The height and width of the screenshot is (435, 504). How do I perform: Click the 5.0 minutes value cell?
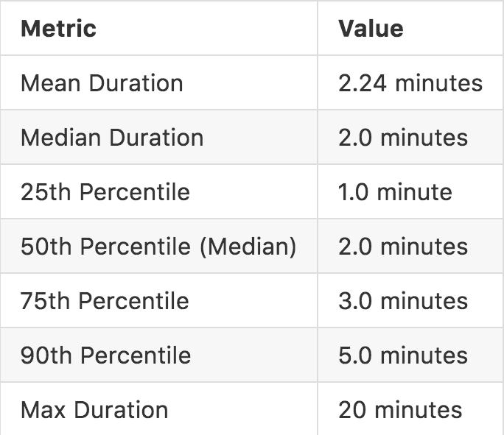403,356
